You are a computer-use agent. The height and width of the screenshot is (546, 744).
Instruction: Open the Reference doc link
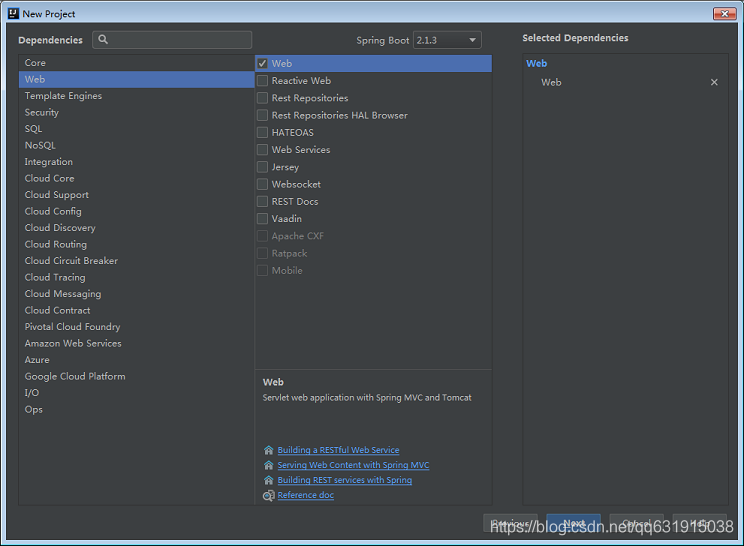tap(306, 495)
